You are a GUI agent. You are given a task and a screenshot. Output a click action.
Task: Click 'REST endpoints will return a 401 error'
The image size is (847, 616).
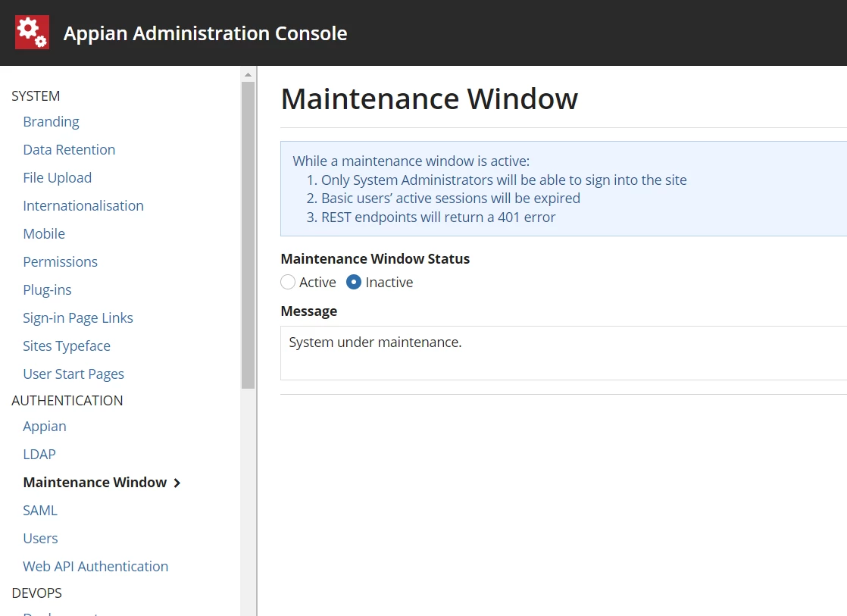tap(438, 217)
